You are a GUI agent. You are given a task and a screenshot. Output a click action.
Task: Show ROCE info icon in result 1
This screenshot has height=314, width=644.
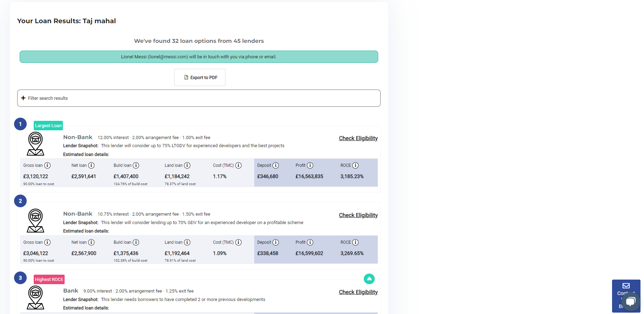(x=355, y=165)
